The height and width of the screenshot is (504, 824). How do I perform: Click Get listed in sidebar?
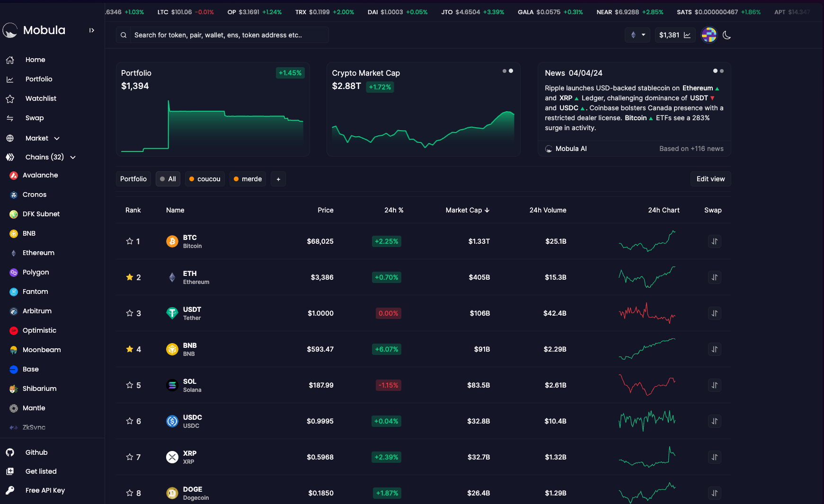[41, 471]
